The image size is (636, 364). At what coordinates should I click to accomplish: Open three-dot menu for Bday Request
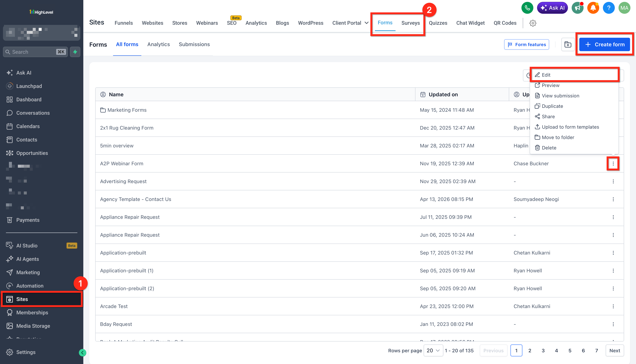(613, 324)
